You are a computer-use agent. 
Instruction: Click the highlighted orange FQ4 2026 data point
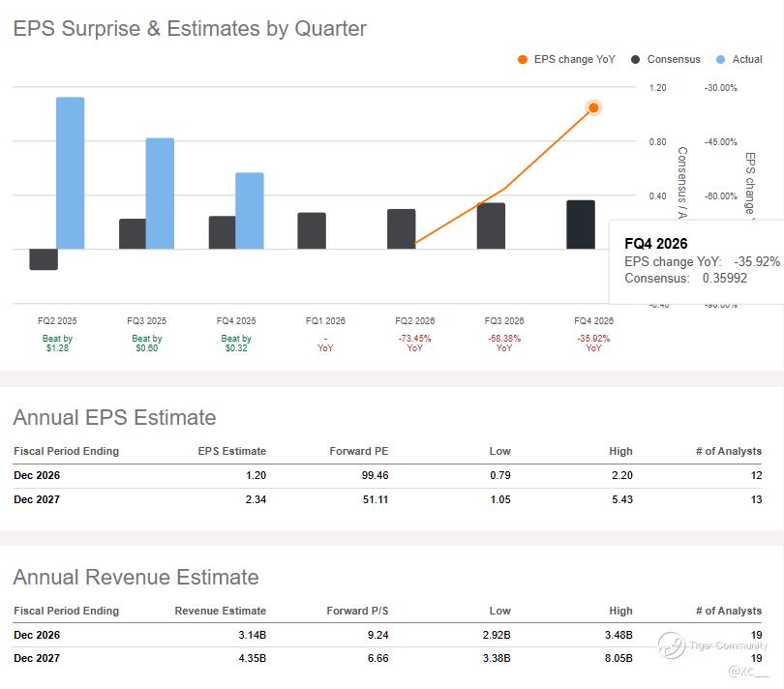[x=593, y=107]
